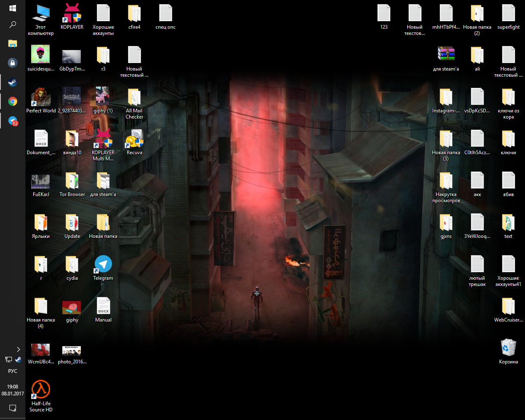Image resolution: width=525 pixels, height=420 pixels.
Task: Select the KOPLAYER Multi M... shortcut
Action: 103,145
